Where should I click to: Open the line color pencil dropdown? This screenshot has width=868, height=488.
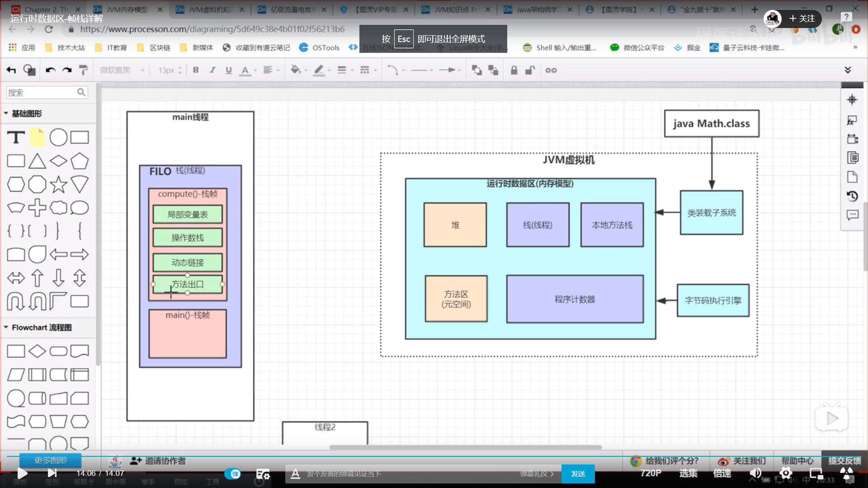322,70
